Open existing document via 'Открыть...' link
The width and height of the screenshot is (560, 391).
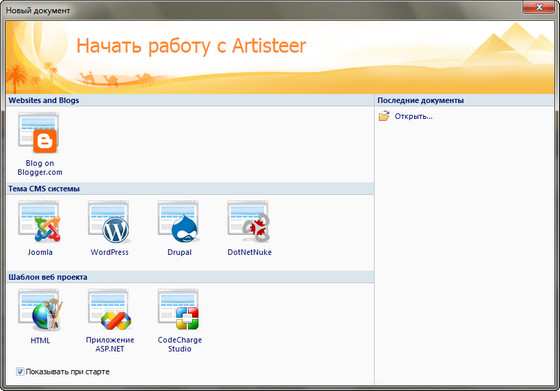pos(413,116)
